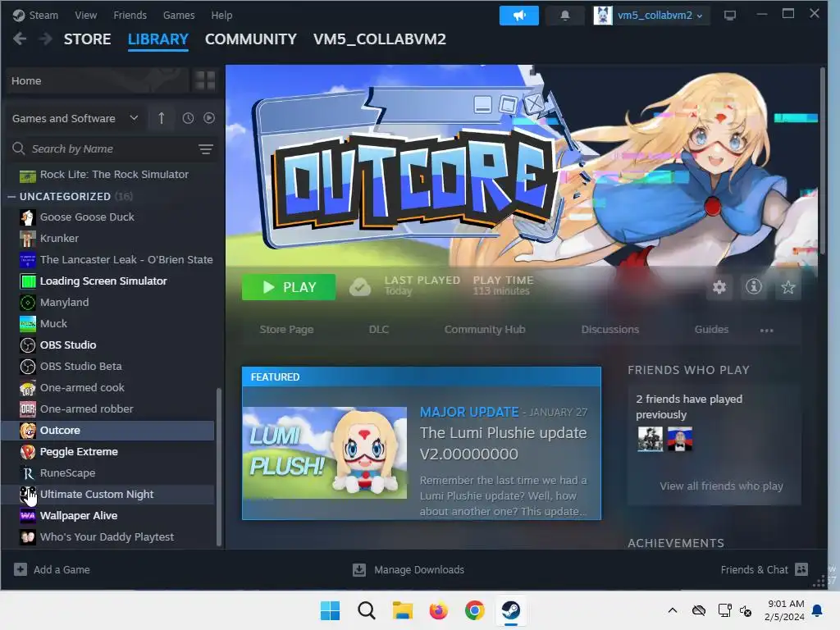Launch File Explorer from taskbar
This screenshot has width=840, height=630.
click(x=402, y=610)
